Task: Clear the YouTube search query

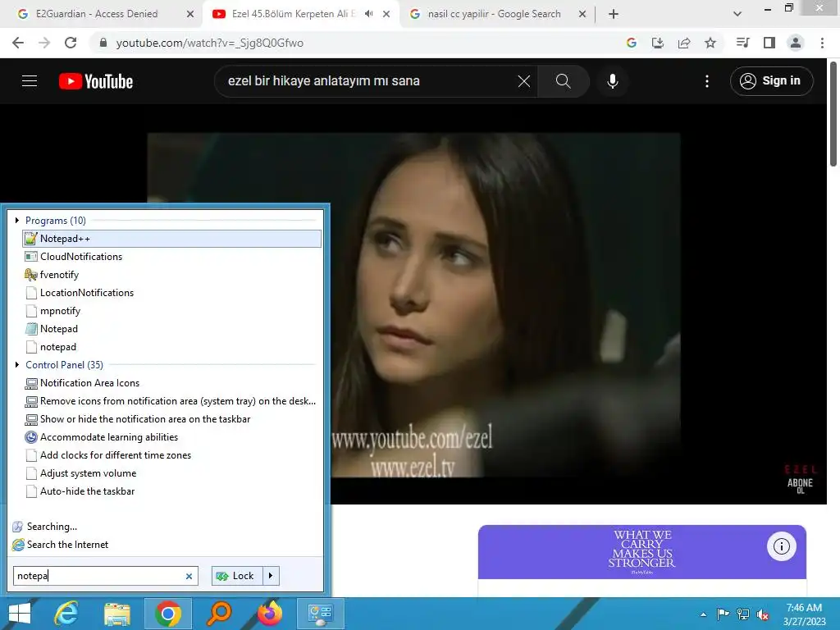Action: (x=524, y=81)
